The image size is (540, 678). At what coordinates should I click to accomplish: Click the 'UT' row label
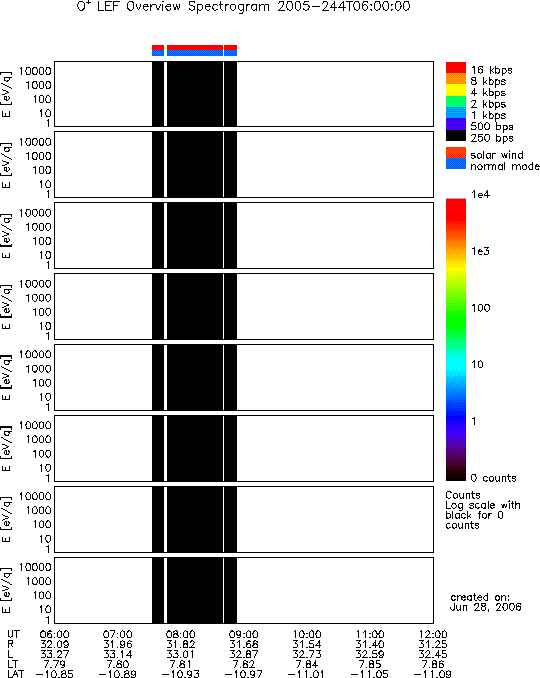[13, 634]
